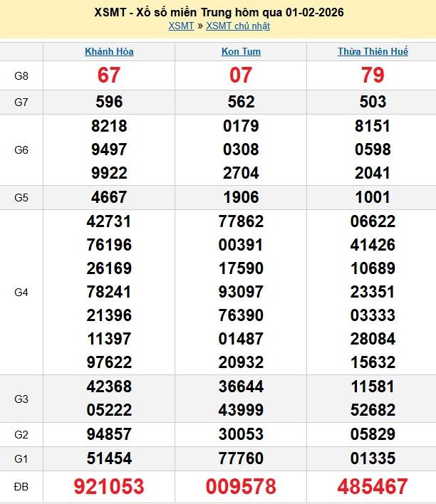This screenshot has height=504, width=436.
Task: Click G4 number 93097
Action: pos(241,292)
